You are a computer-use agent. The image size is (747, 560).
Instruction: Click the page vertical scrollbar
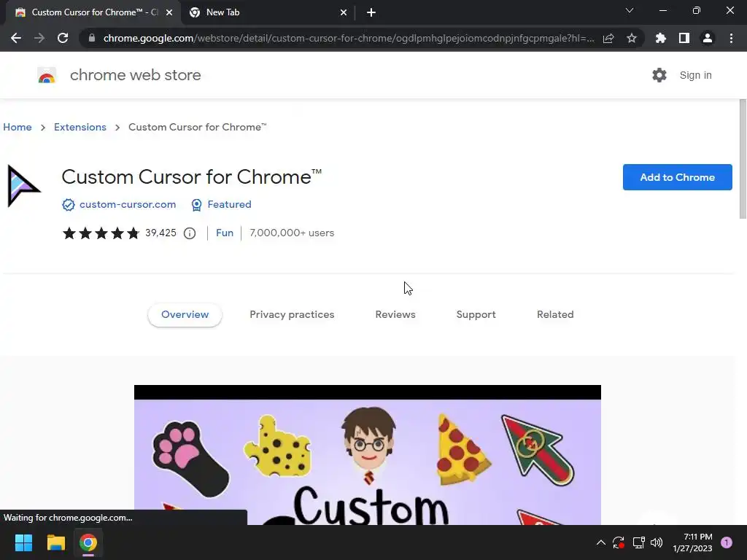(742, 158)
